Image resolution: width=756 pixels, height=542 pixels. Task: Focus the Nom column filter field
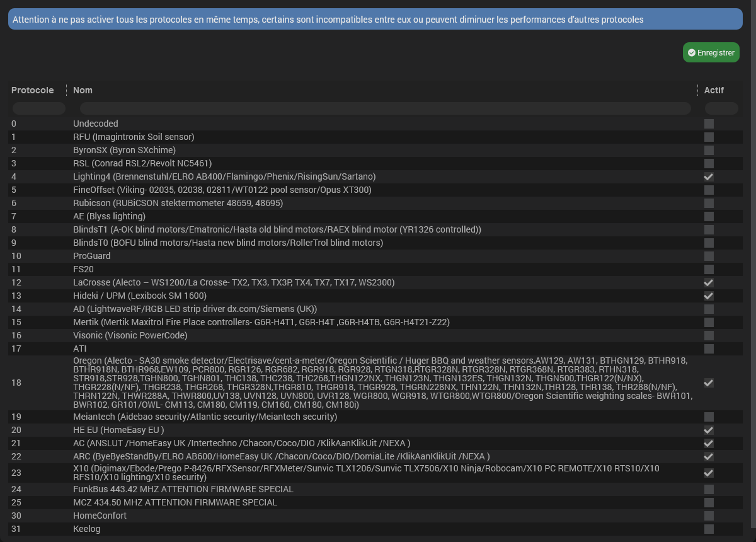tap(386, 108)
